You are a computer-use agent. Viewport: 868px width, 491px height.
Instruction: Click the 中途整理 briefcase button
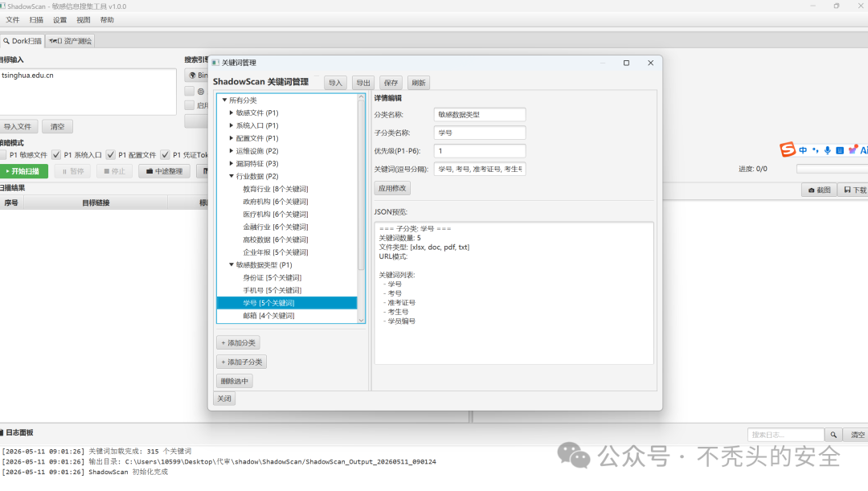[164, 172]
